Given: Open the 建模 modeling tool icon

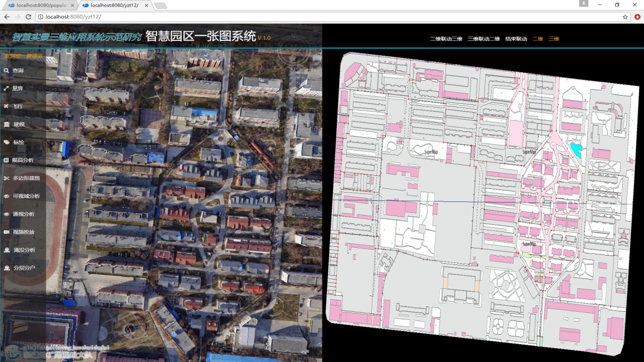Looking at the screenshot, I should pos(7,124).
